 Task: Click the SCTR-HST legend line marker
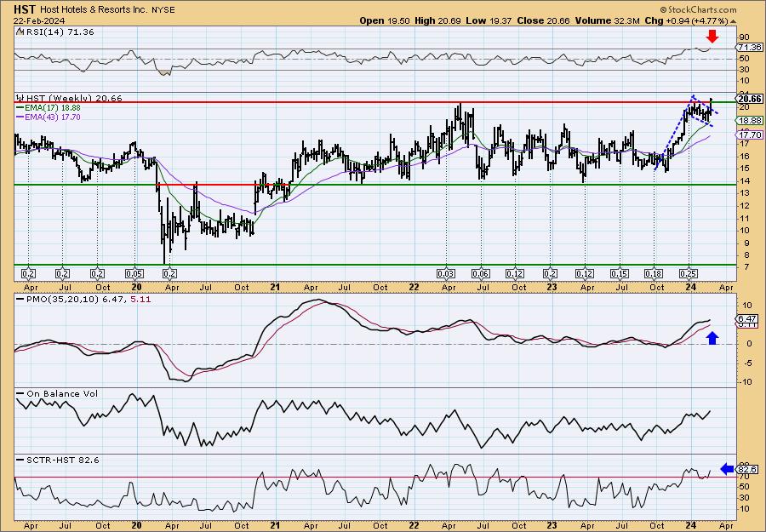point(20,460)
